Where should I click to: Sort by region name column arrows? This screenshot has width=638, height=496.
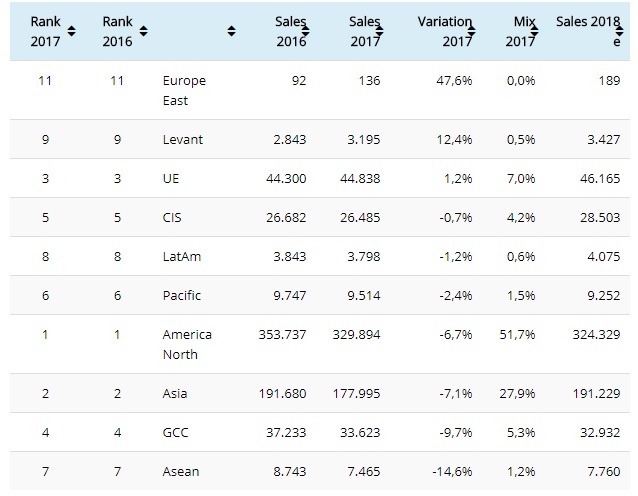tap(232, 31)
